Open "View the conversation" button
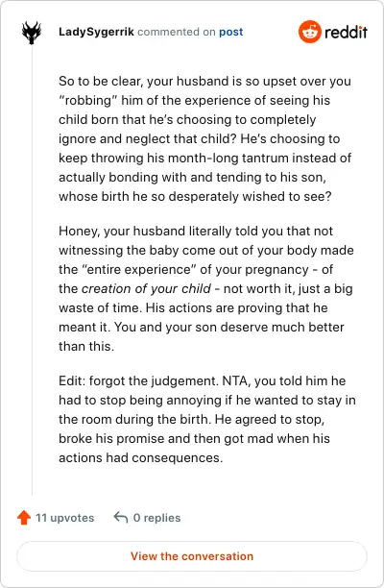 pyautogui.click(x=192, y=556)
